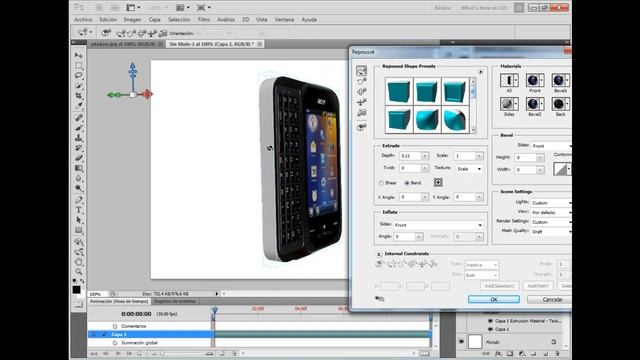Click the Repoussé mesh scale tool icon
This screenshot has width=640, height=360.
[361, 113]
